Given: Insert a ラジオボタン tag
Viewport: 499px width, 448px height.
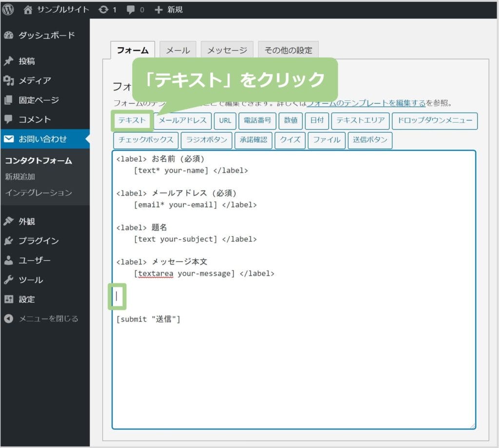Looking at the screenshot, I should pos(206,140).
